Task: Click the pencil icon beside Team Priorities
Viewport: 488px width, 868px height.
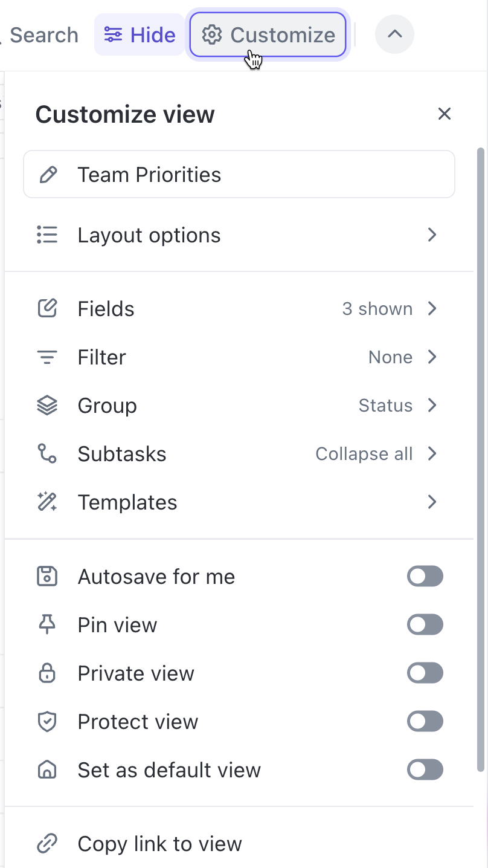Action: (47, 175)
